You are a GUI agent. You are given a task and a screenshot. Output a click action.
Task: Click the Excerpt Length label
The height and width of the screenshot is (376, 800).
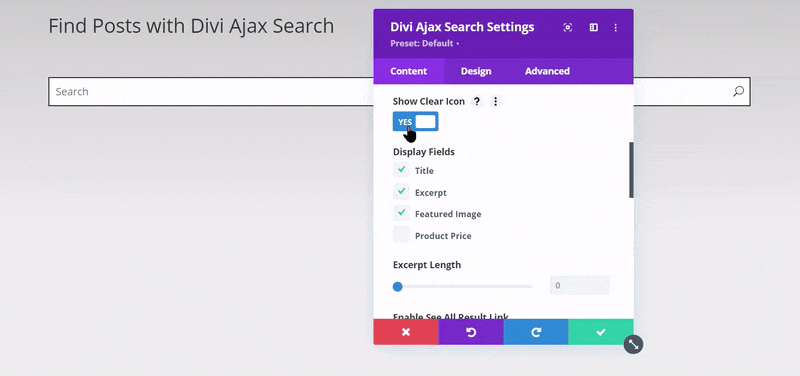(x=427, y=265)
